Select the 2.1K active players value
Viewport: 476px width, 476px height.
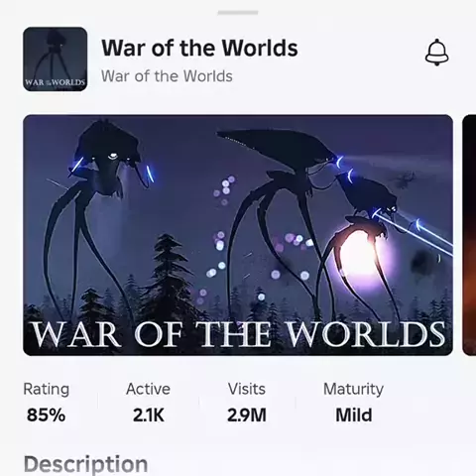(x=149, y=416)
